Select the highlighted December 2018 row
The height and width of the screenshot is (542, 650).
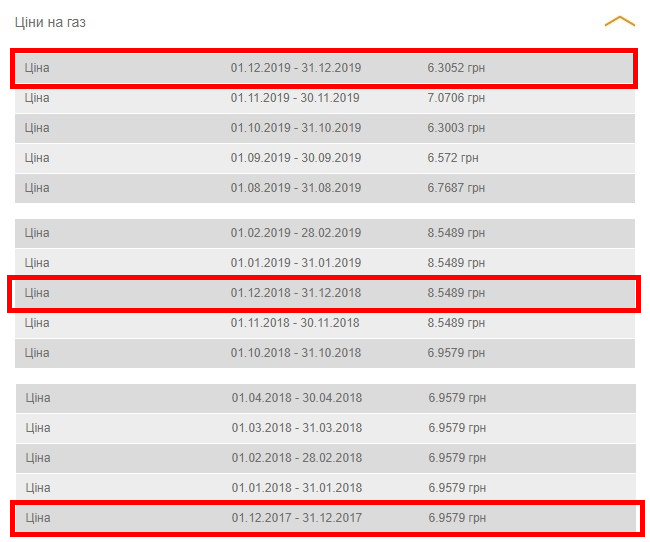click(x=324, y=293)
